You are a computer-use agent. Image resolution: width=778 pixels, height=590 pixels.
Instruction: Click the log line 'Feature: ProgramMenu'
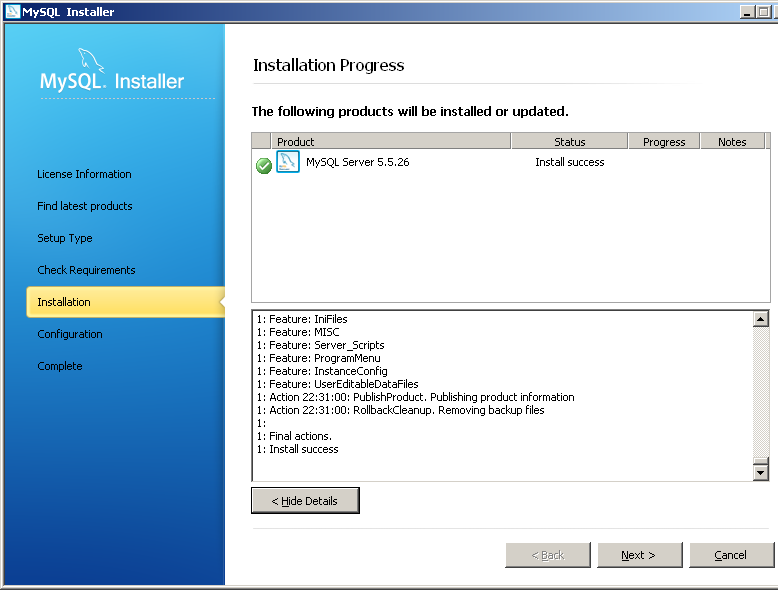point(319,358)
